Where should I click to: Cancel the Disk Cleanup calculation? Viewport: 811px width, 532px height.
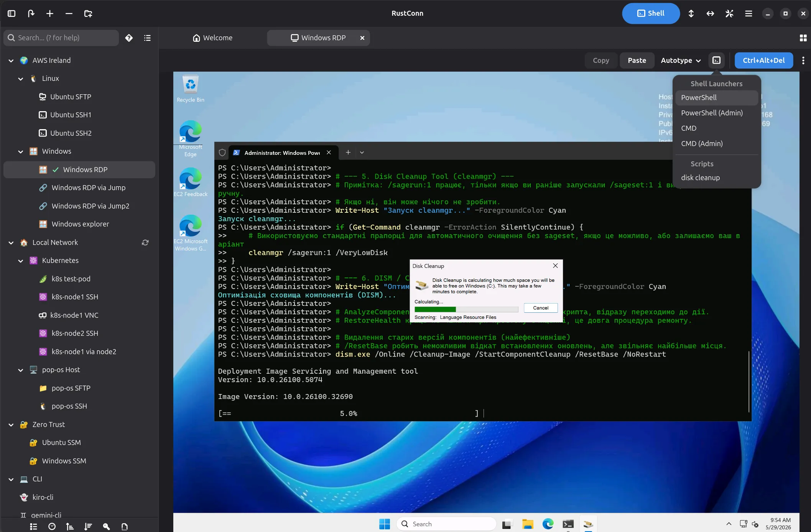coord(541,308)
